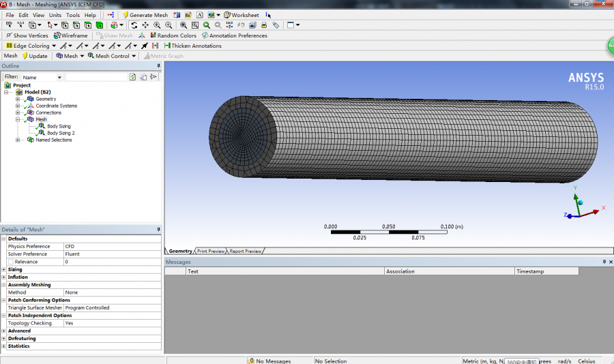Select Body Sizing 2 in outline

(x=60, y=133)
